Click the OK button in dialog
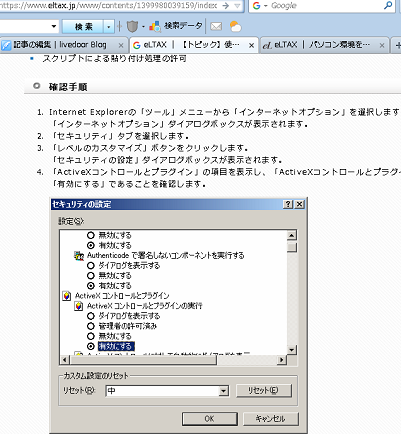 tap(209, 418)
